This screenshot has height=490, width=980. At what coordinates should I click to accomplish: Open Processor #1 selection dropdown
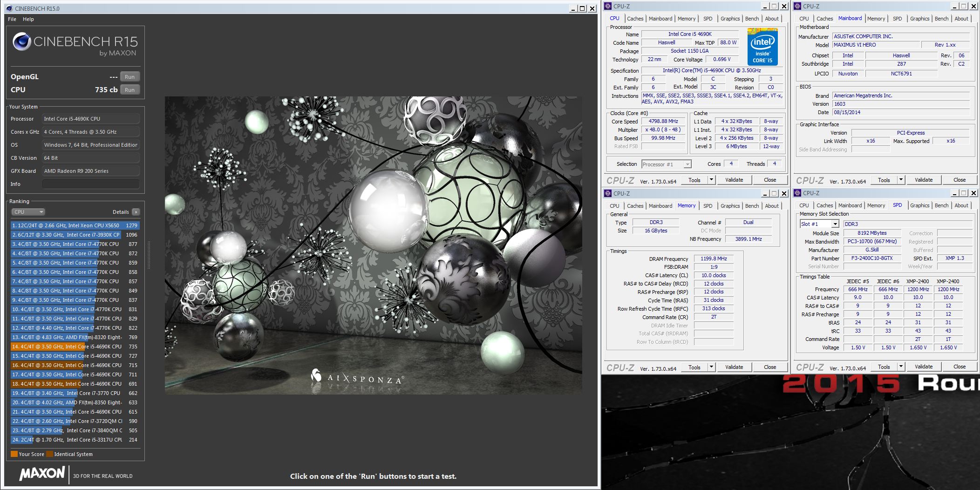(x=666, y=164)
